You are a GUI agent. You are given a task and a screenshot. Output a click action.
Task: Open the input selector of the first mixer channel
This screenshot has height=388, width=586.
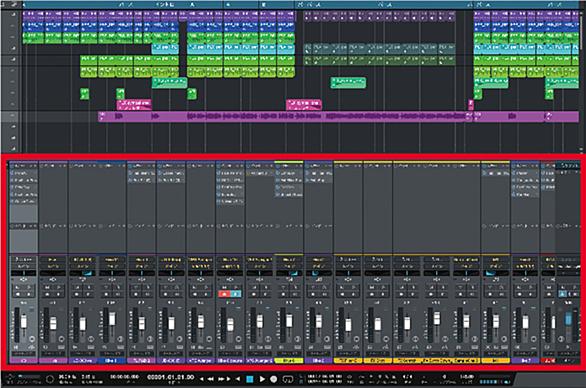click(24, 259)
